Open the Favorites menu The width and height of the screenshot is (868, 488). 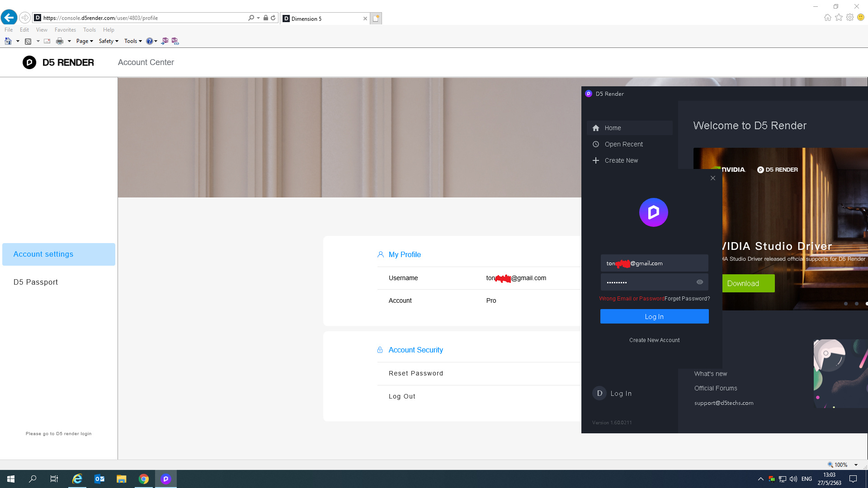[x=65, y=30]
